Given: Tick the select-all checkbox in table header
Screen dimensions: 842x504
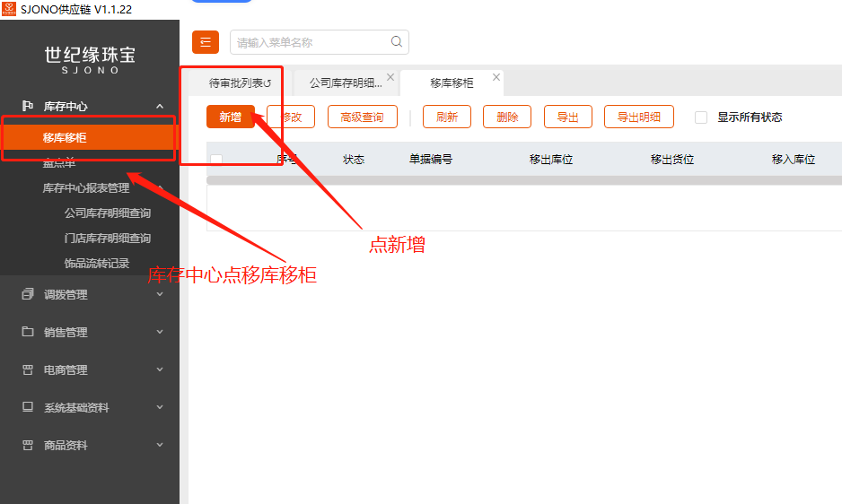Looking at the screenshot, I should tap(216, 160).
